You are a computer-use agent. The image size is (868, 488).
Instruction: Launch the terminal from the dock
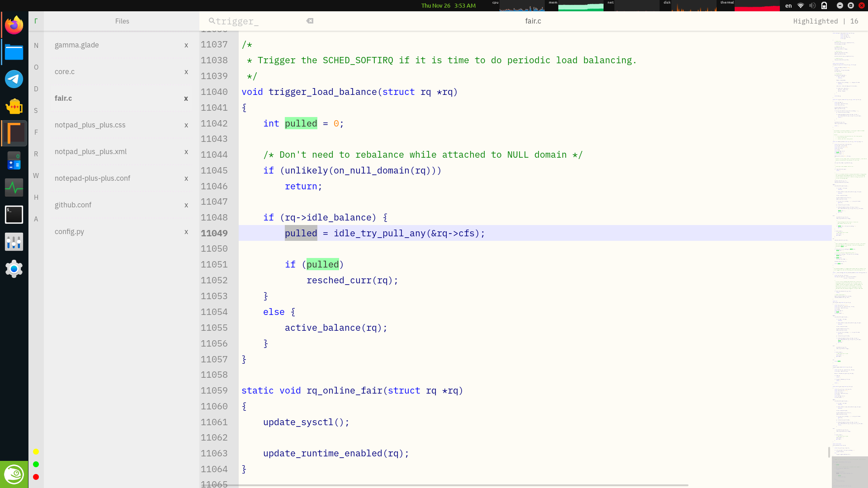[x=14, y=215]
